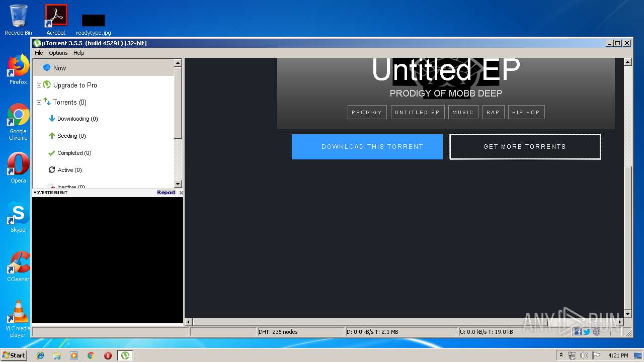Click the Completed checkmark icon
The width and height of the screenshot is (644, 362).
click(x=51, y=153)
